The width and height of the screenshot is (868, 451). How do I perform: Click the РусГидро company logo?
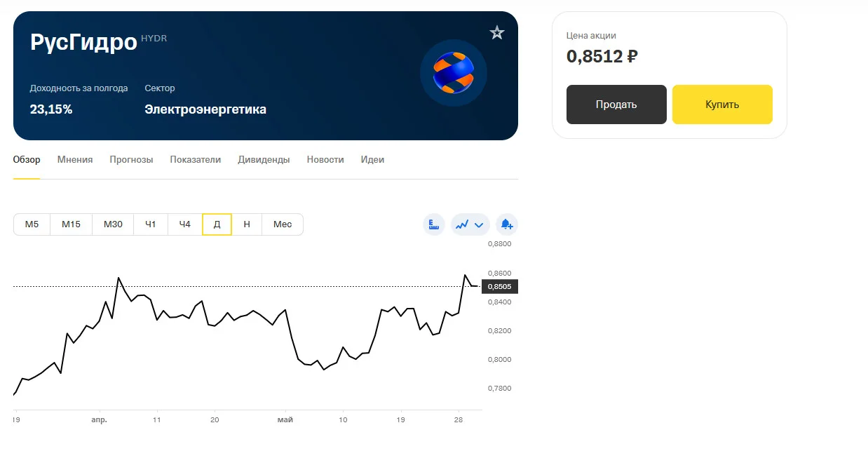pyautogui.click(x=454, y=73)
